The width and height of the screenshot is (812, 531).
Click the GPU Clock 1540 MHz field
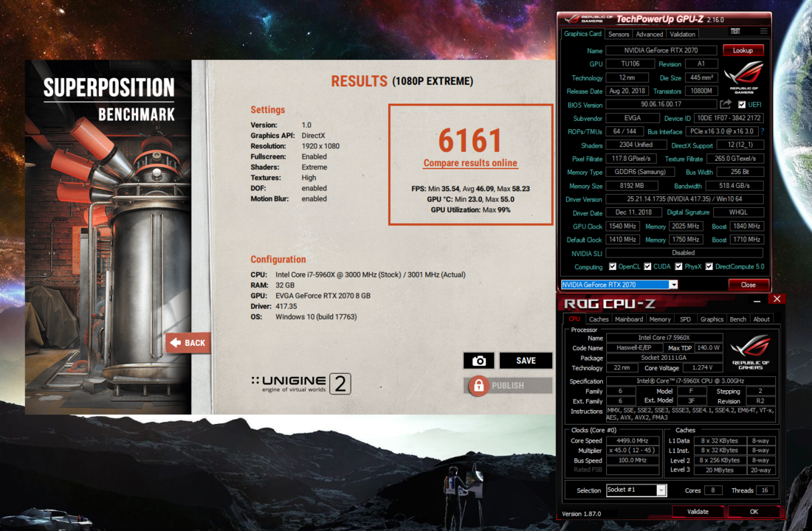(622, 226)
